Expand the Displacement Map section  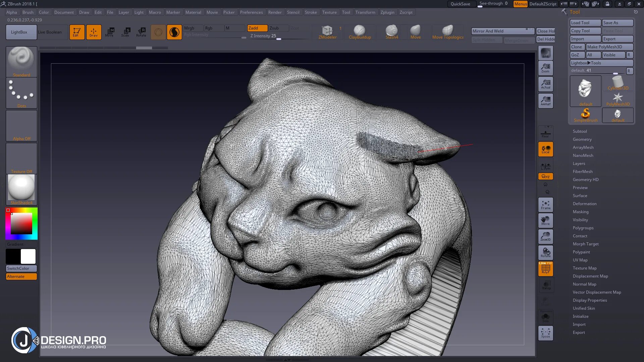coord(590,276)
